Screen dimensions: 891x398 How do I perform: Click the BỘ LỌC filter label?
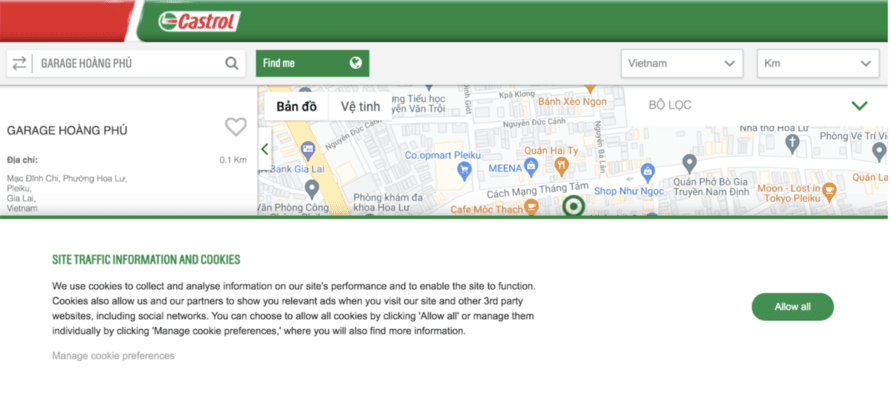coord(670,105)
